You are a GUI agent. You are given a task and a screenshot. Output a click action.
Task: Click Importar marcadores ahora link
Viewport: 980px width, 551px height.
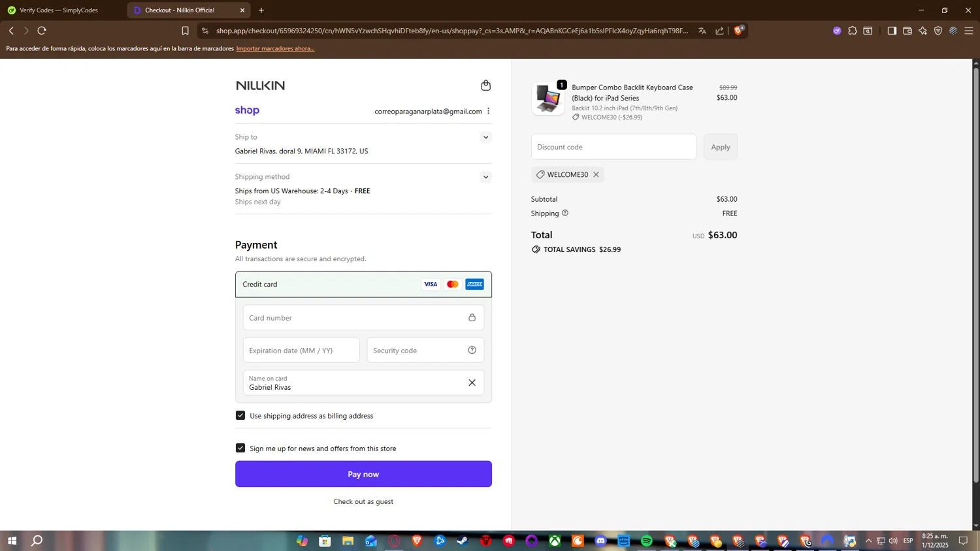click(x=275, y=48)
